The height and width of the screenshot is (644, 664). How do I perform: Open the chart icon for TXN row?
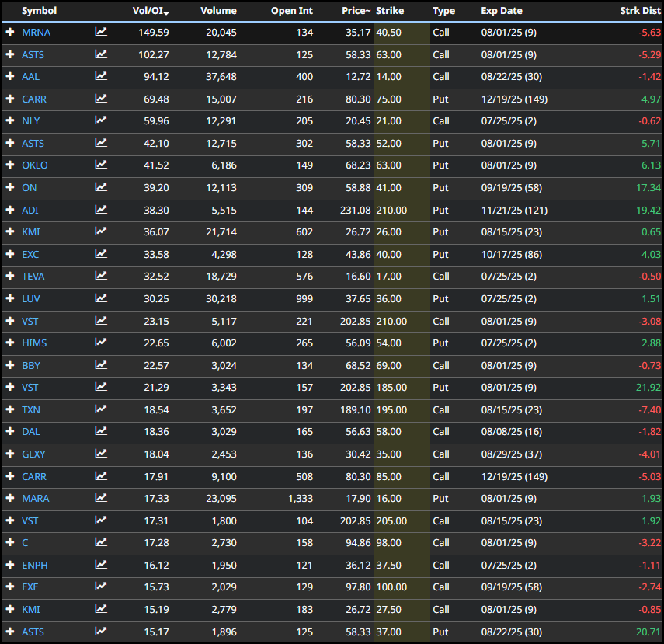[x=101, y=409]
